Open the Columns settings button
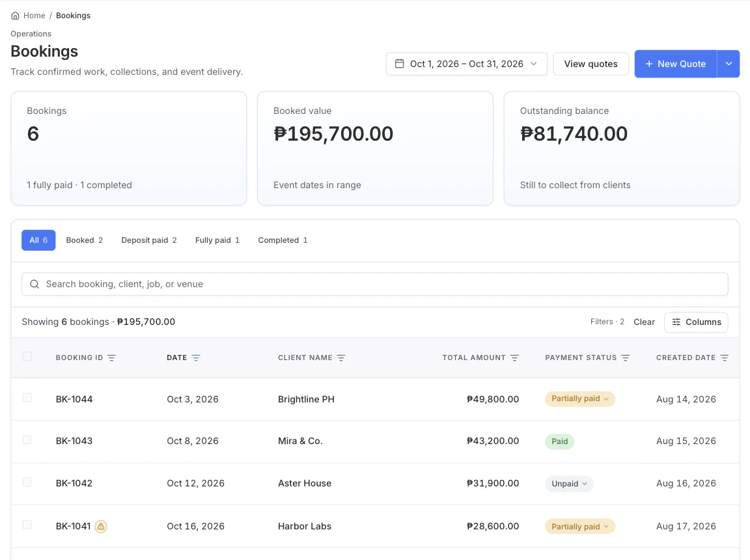The image size is (750, 560). pos(696,322)
